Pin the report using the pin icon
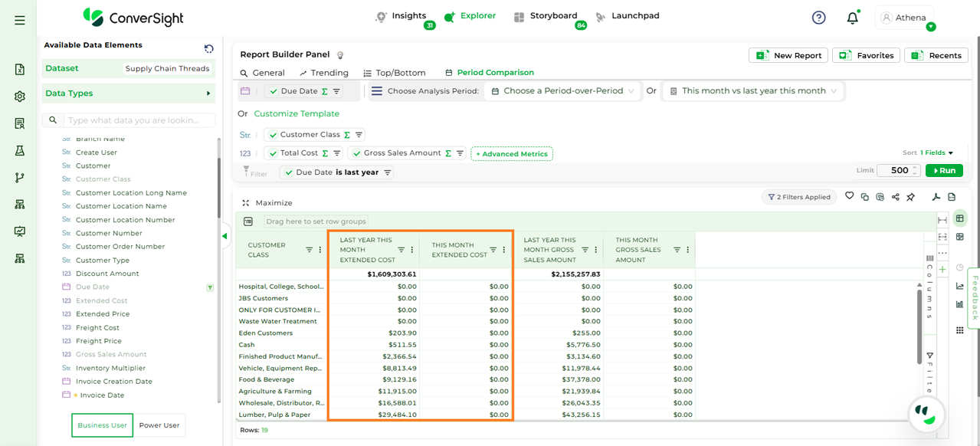 [910, 197]
